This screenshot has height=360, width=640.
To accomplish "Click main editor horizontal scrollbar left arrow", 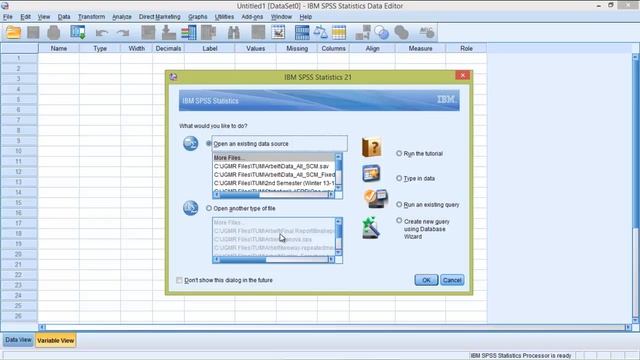I will (x=42, y=327).
